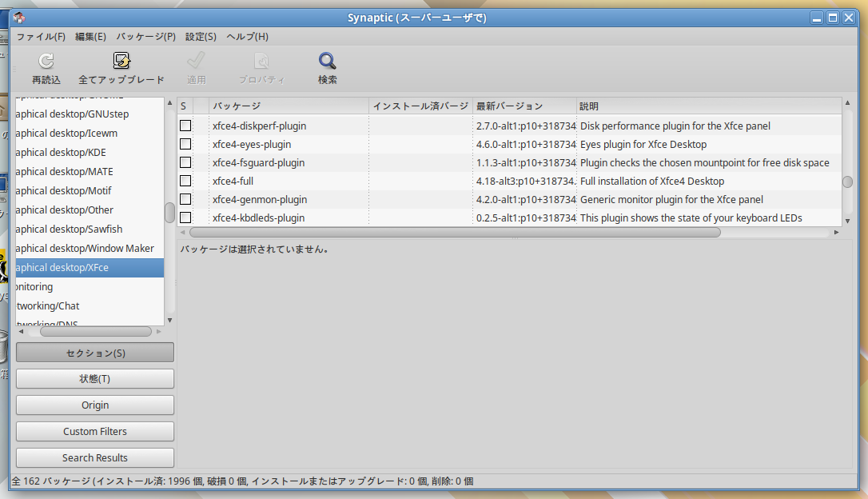The width and height of the screenshot is (868, 499).
Task: Click the package list horizontal scrollbar thumb
Action: point(455,233)
